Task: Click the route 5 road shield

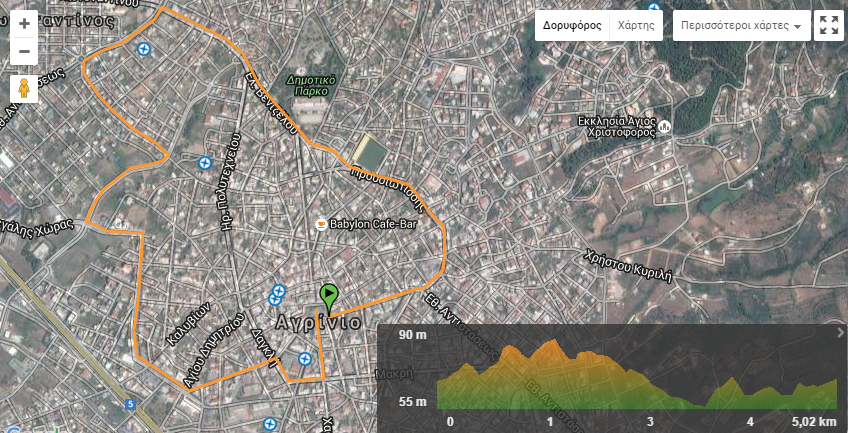Action: pyautogui.click(x=130, y=404)
